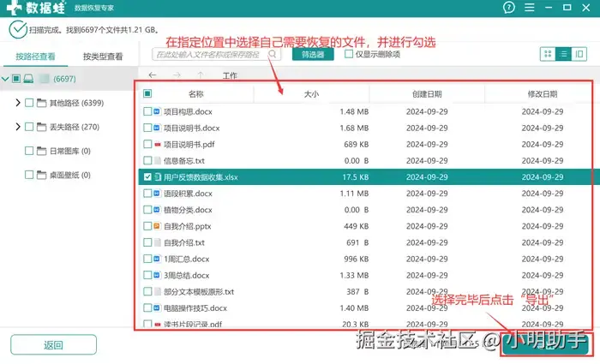Tick the 其他路径 (6399) checkbox
This screenshot has height=364, width=600.
(29, 103)
